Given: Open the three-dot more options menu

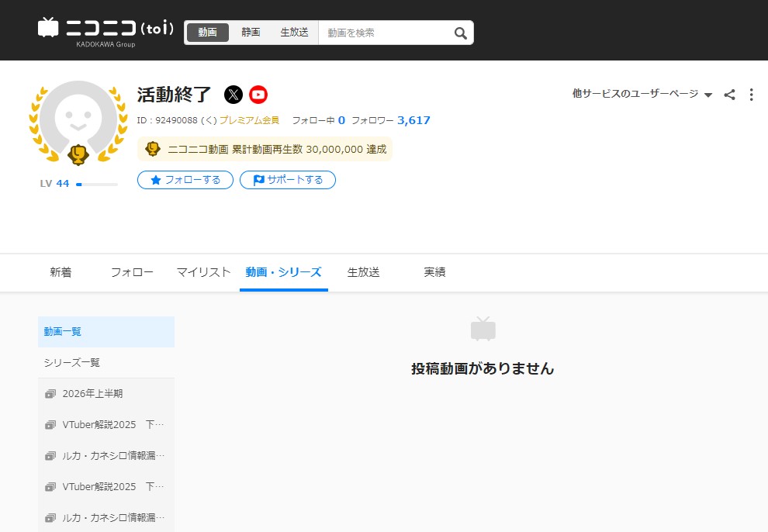Looking at the screenshot, I should pyautogui.click(x=751, y=95).
